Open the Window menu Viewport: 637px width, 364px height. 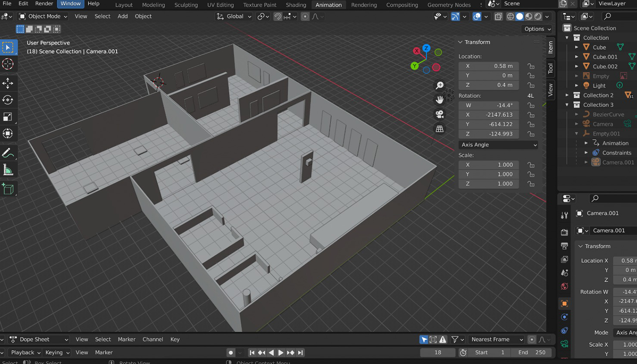(71, 4)
